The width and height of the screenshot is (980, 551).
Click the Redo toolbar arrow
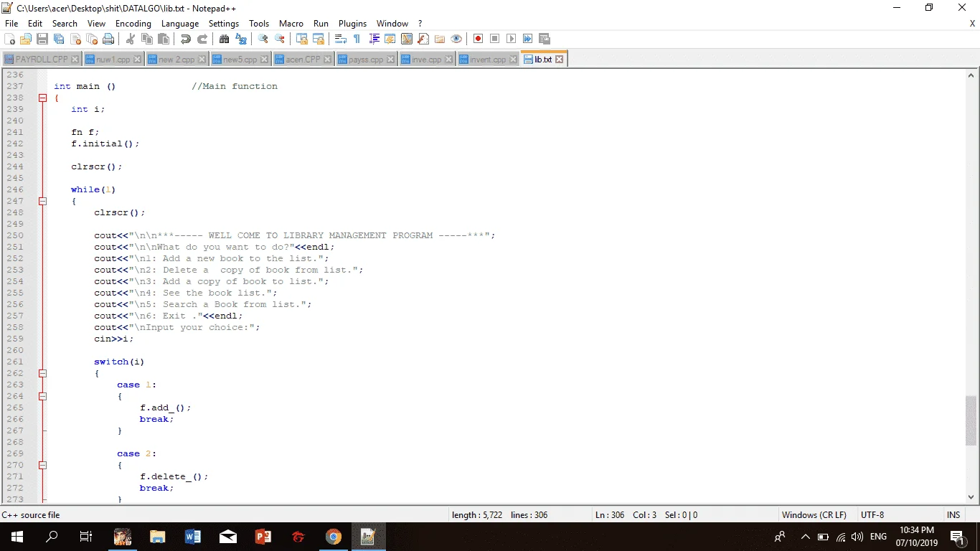tap(202, 39)
